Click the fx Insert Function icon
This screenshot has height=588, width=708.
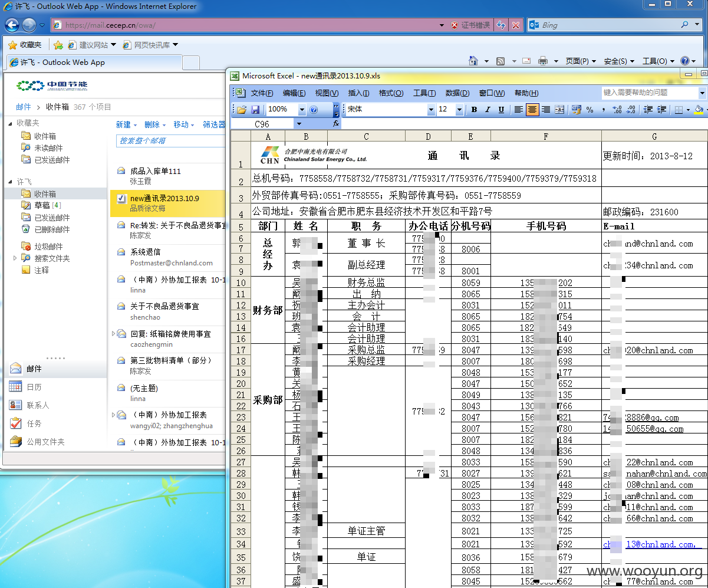coord(336,124)
